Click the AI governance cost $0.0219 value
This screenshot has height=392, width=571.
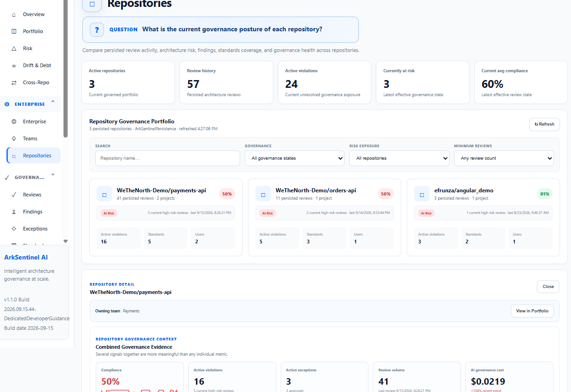pos(488,381)
